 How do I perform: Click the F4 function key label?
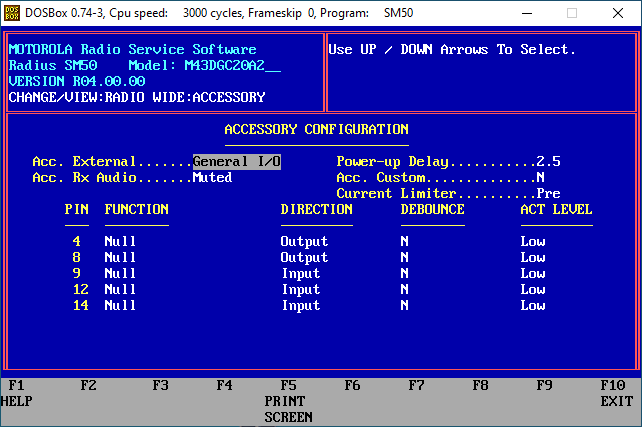[x=224, y=385]
